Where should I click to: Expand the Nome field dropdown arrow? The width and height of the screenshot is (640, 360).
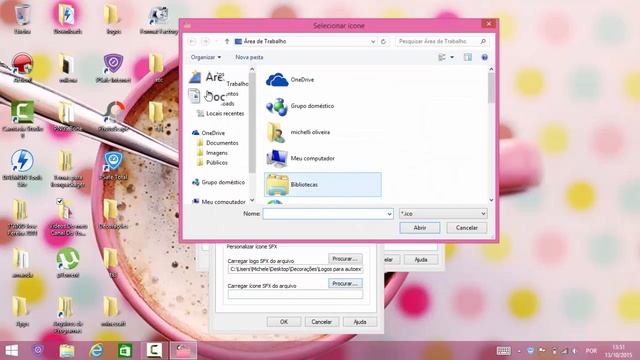point(389,214)
